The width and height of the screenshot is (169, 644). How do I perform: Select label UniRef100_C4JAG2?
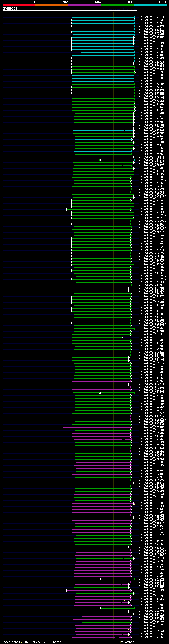[152, 104]
